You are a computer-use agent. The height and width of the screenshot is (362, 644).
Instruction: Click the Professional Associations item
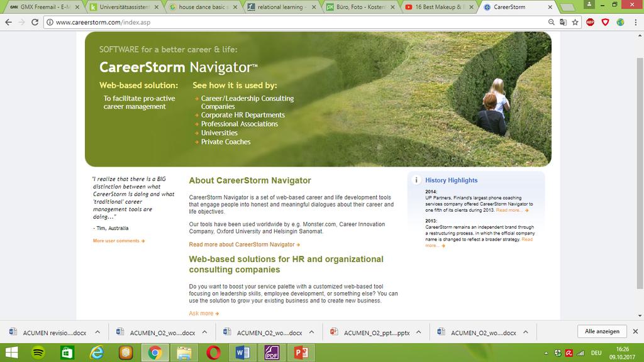(x=240, y=124)
